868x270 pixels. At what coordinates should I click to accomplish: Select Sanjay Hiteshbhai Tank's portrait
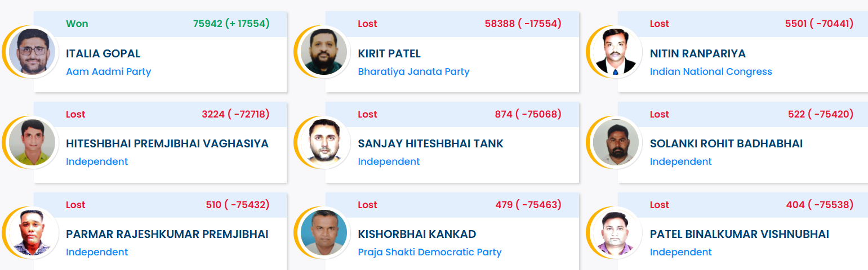tap(323, 142)
